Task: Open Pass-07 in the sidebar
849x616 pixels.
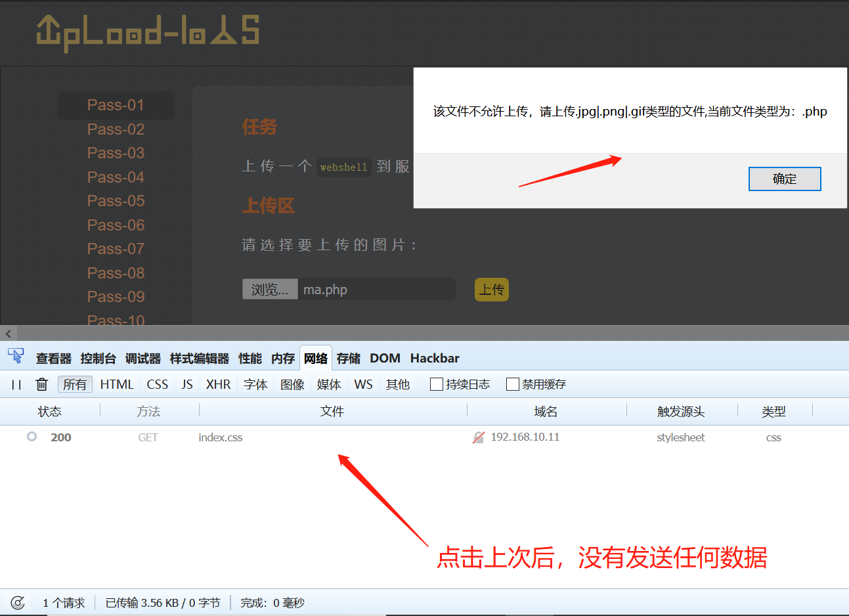Action: [x=116, y=249]
